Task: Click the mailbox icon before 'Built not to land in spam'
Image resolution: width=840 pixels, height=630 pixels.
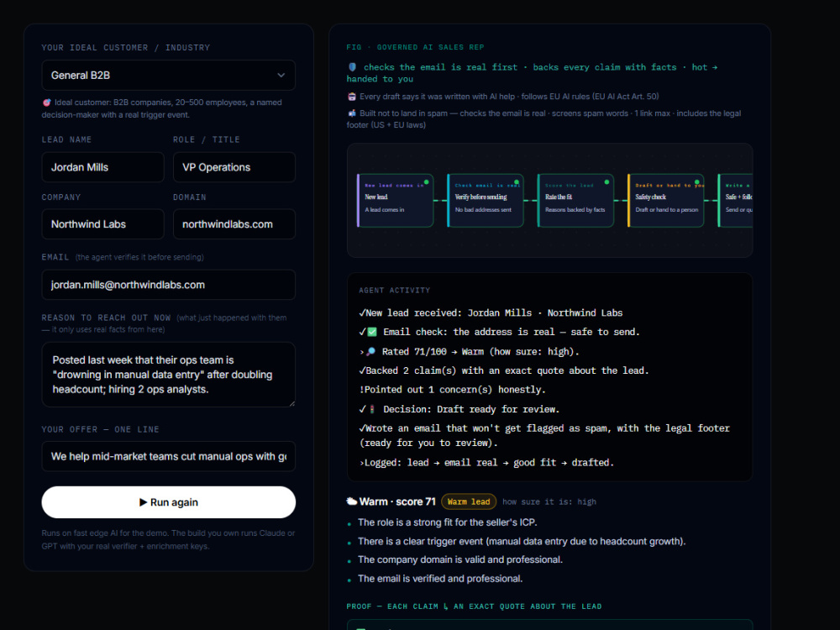Action: [x=352, y=113]
